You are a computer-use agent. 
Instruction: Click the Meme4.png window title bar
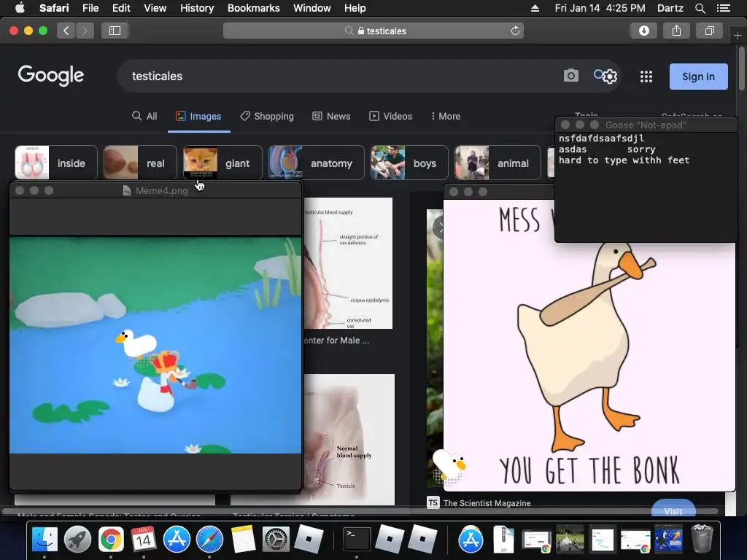point(155,190)
